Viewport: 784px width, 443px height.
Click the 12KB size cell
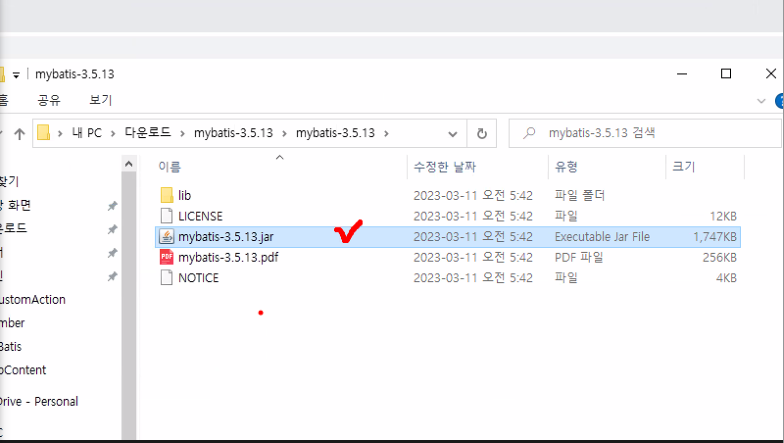coord(723,216)
